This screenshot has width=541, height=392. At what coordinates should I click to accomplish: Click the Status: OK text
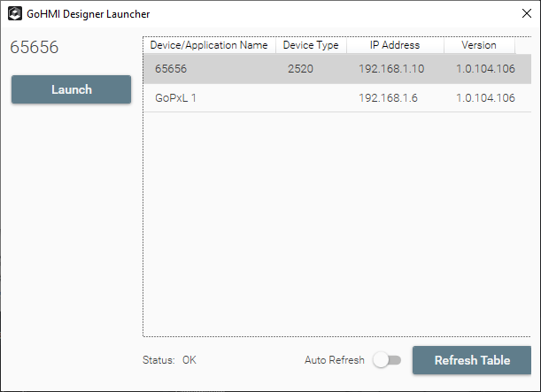tap(169, 360)
